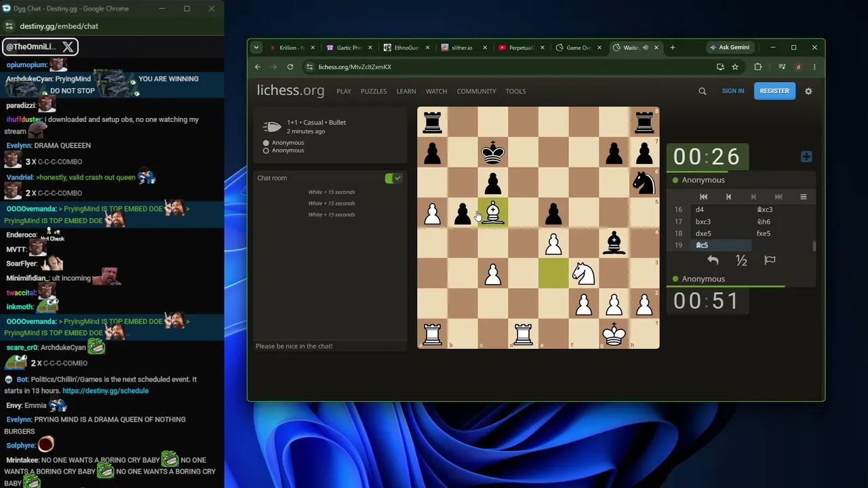
Task: Open the move list hamburger menu
Action: click(x=804, y=197)
